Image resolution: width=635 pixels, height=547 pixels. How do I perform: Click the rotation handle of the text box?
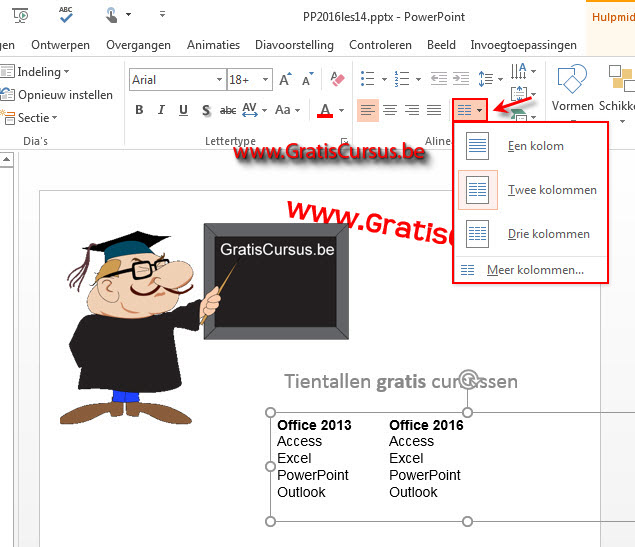click(468, 379)
